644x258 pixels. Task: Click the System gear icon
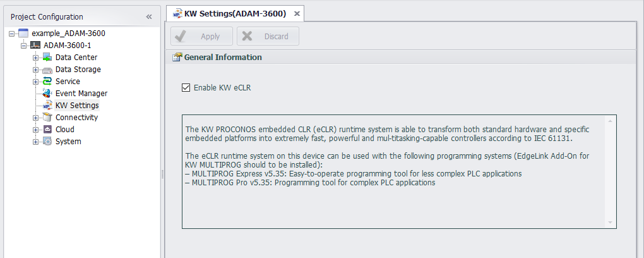pos(47,142)
